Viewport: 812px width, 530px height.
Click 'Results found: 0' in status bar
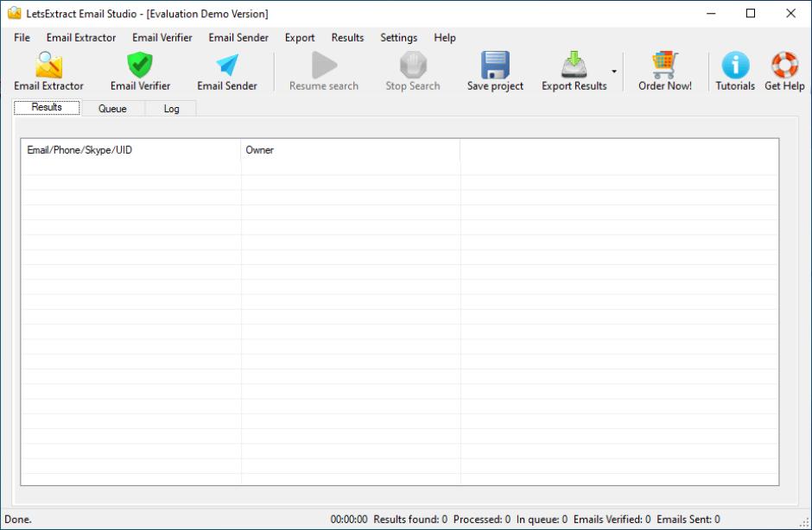click(410, 519)
